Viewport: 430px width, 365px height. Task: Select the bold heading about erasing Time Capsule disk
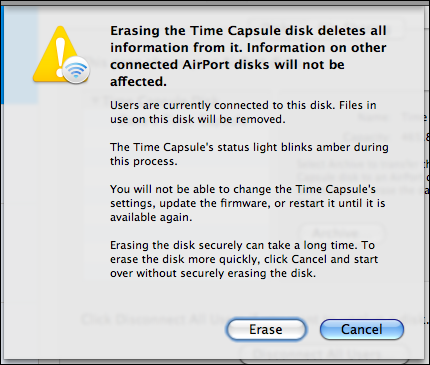coord(248,56)
